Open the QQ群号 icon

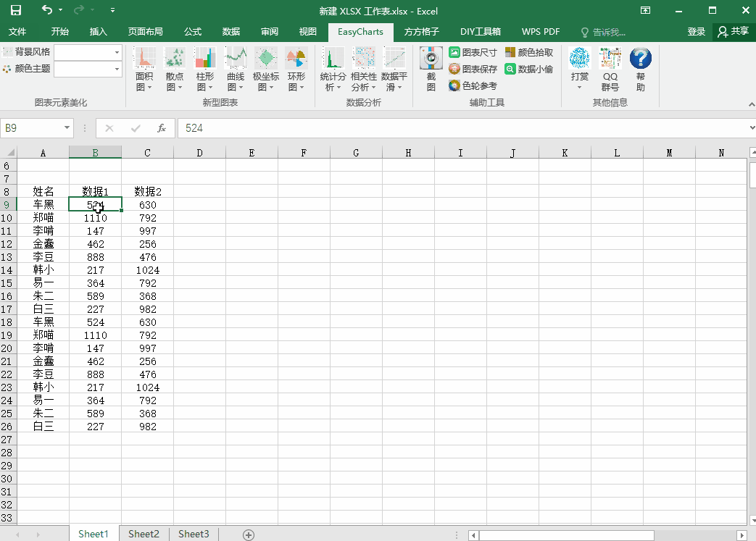[610, 70]
